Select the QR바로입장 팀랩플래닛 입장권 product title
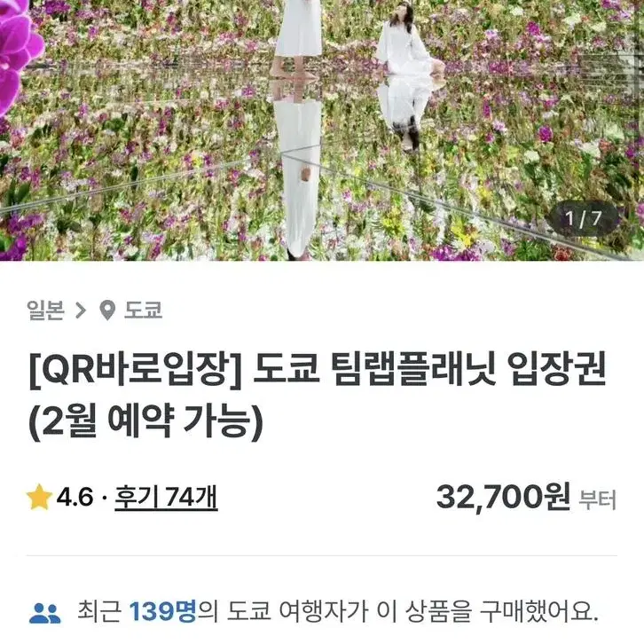 tap(318, 397)
